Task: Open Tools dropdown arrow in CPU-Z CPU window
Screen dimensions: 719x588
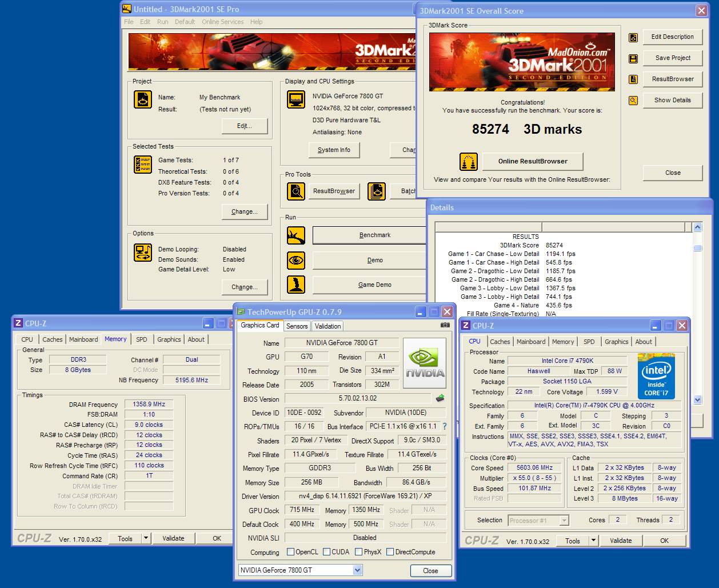Action: (x=593, y=541)
